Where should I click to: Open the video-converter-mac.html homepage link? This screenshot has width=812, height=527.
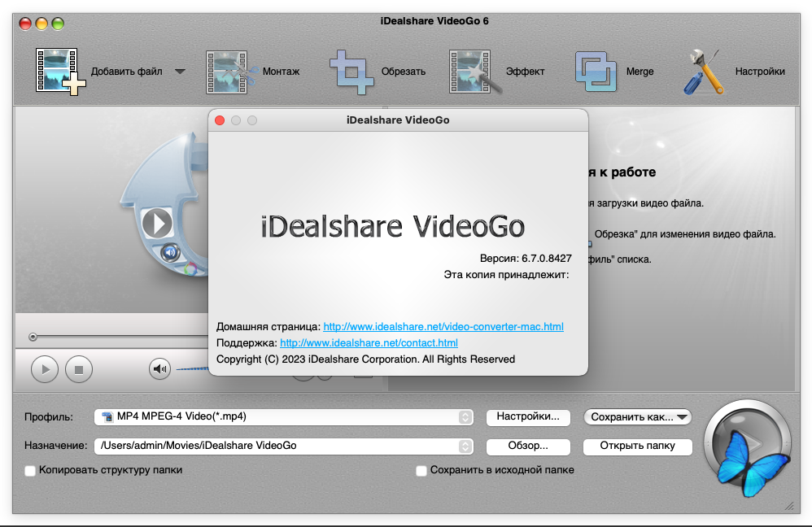[x=443, y=327]
